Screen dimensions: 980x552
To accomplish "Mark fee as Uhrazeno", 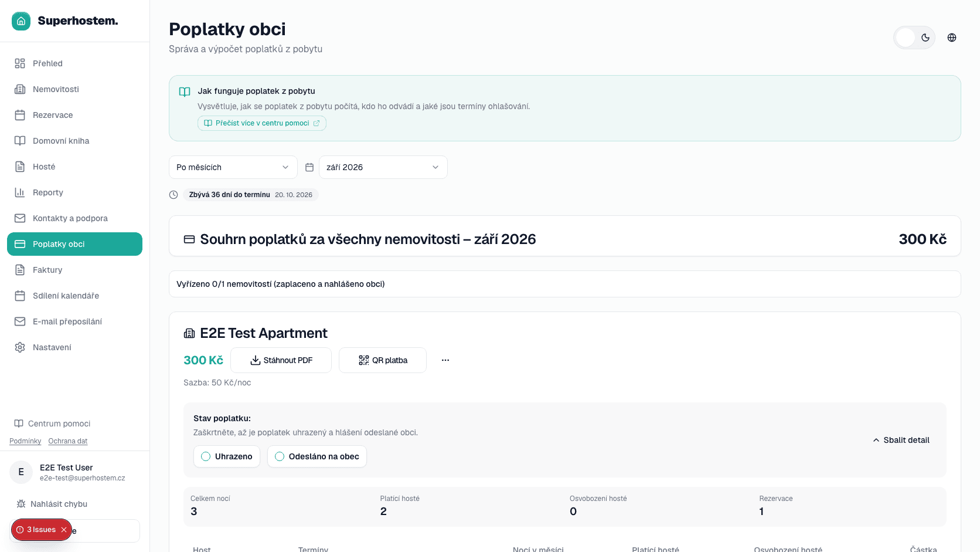I will click(227, 456).
